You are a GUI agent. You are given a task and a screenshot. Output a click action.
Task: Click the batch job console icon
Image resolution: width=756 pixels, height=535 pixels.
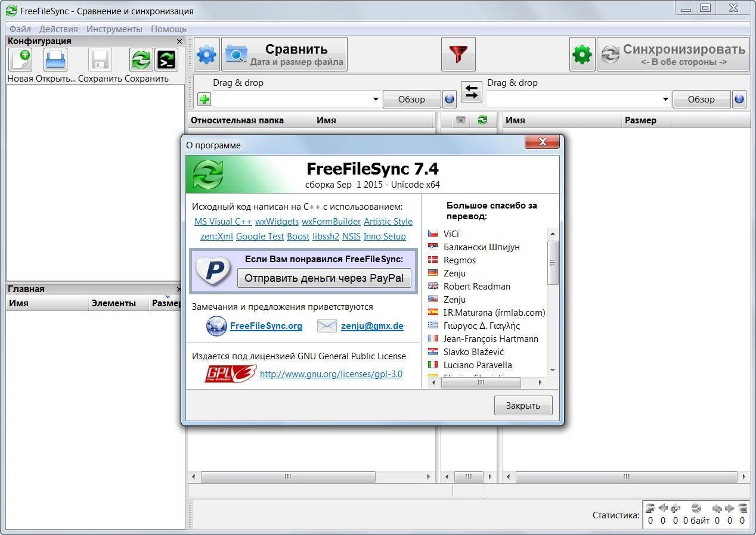[x=166, y=60]
